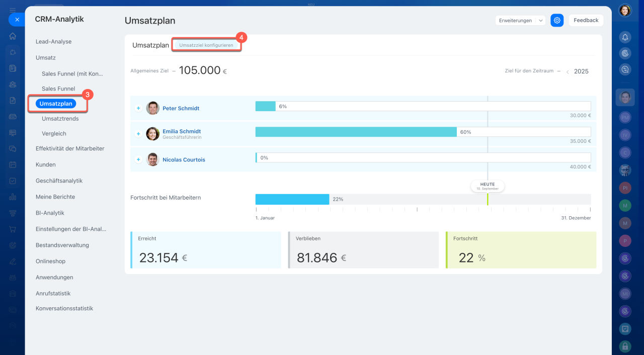This screenshot has width=644, height=355.
Task: Open the Erweiterungen dropdown
Action: point(520,21)
